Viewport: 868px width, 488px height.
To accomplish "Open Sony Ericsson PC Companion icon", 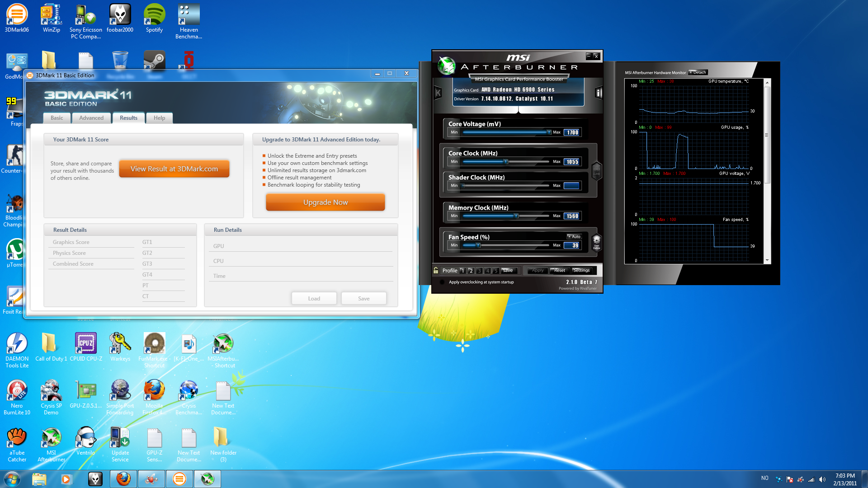I will click(85, 21).
